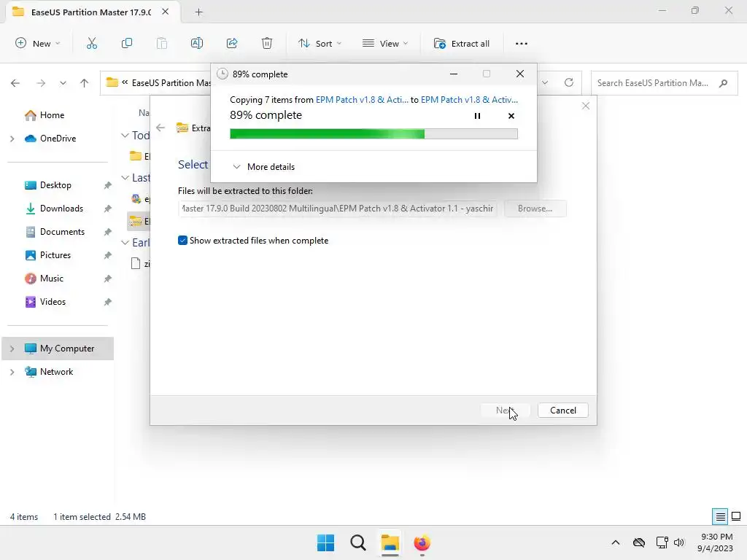Go back with Explorer's back arrow
The height and width of the screenshot is (560, 747).
click(15, 83)
